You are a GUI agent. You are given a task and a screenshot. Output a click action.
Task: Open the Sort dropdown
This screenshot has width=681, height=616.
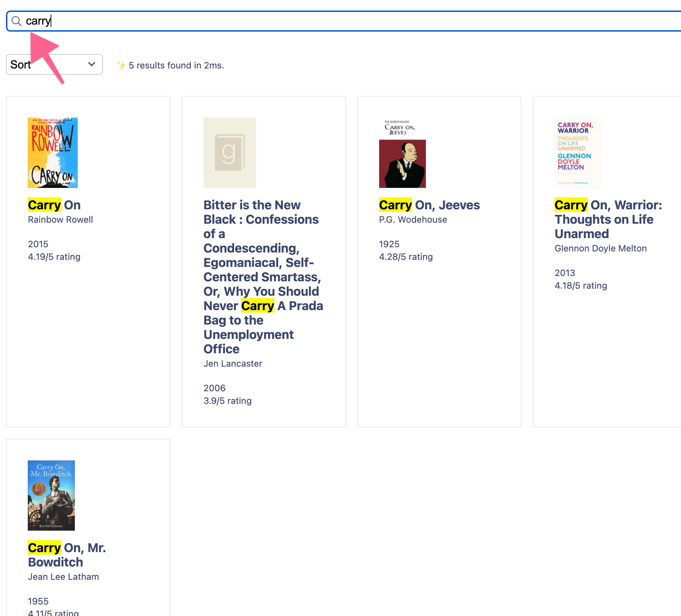point(54,64)
